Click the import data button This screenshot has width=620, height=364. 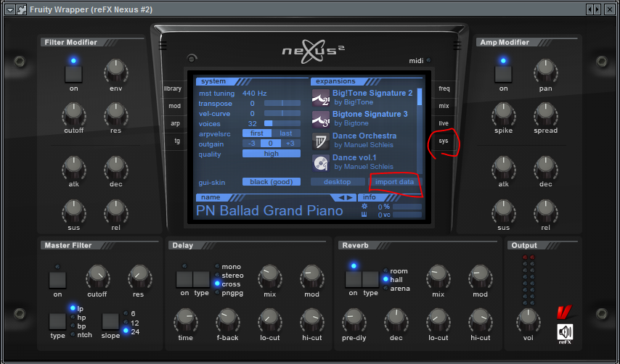click(x=395, y=181)
